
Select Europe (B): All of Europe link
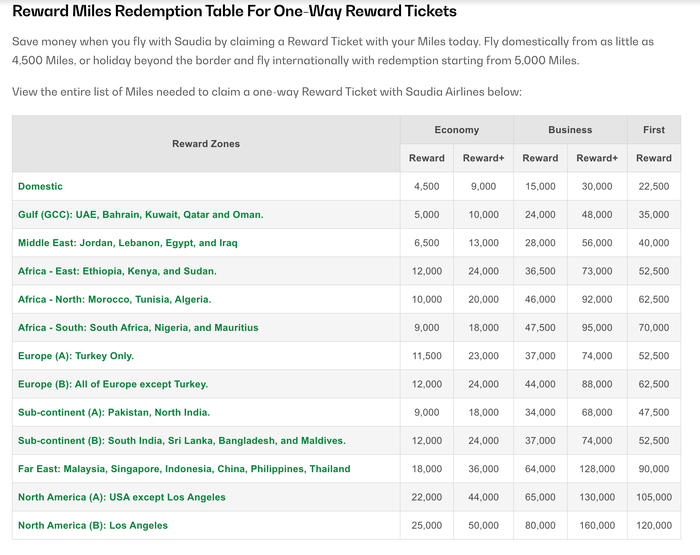point(113,384)
